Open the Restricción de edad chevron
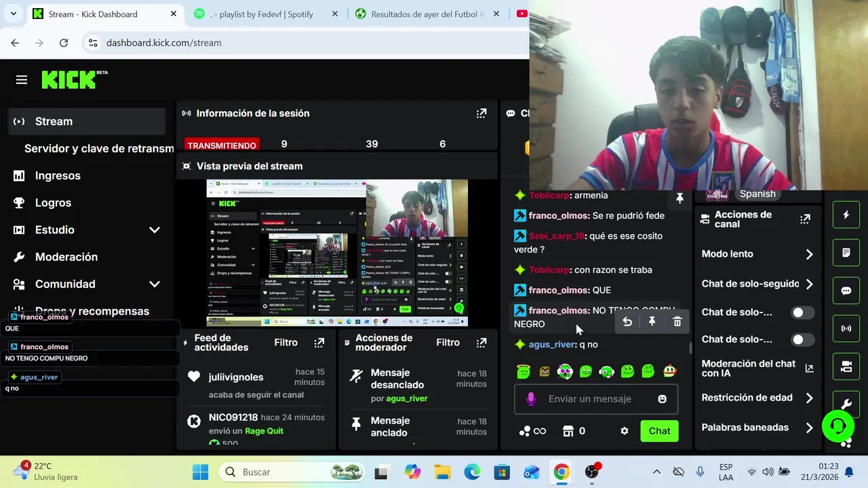The width and height of the screenshot is (868, 488). pos(809,398)
